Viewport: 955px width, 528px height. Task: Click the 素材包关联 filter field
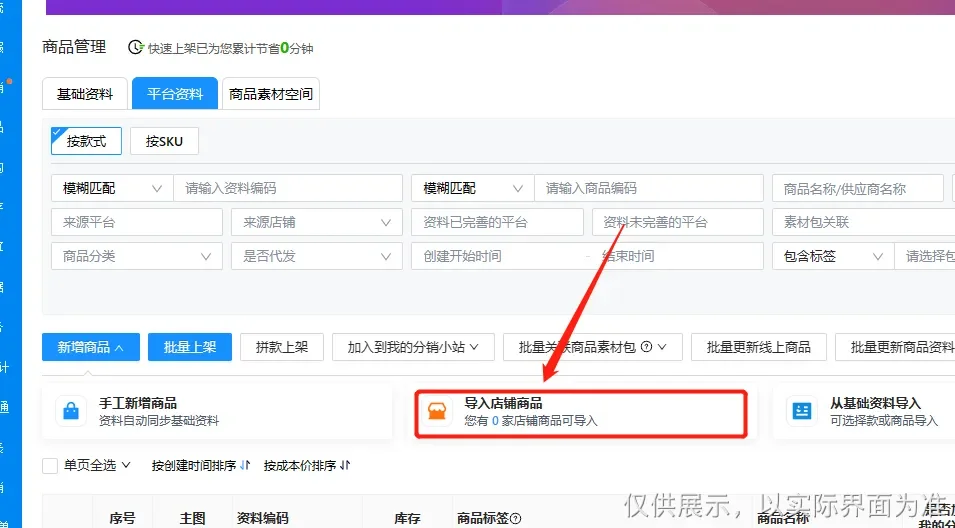point(864,222)
